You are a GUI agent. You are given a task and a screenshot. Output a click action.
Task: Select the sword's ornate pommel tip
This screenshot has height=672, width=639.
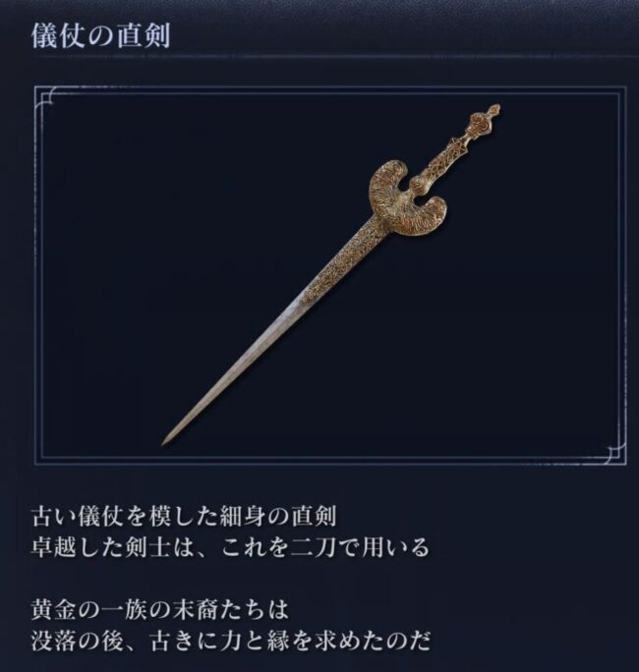click(486, 120)
